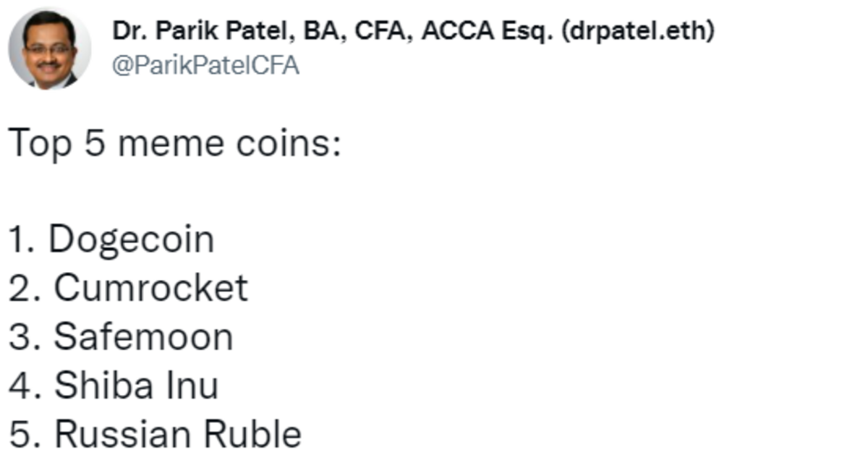The width and height of the screenshot is (868, 468).
Task: Click the Cumrocket list entry
Action: click(128, 288)
